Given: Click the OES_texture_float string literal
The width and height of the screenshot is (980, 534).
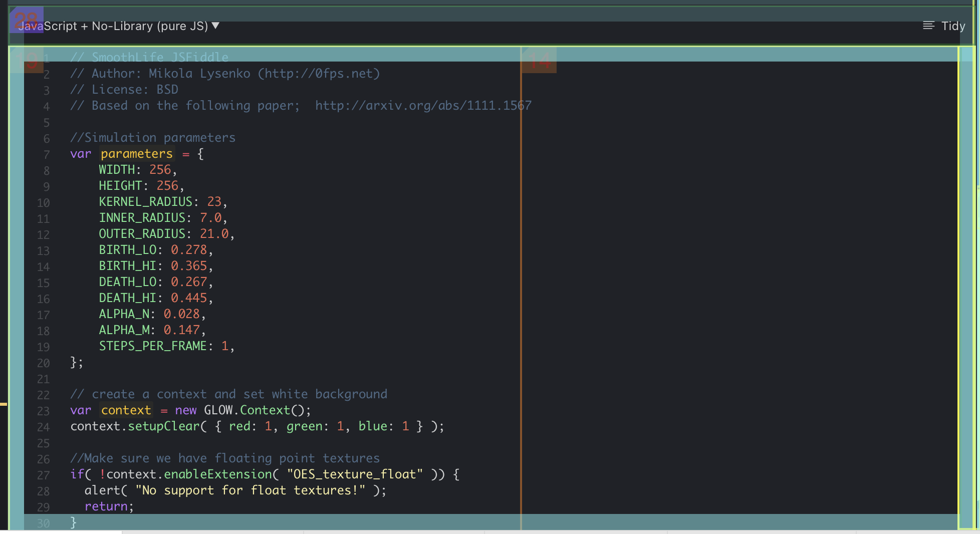Looking at the screenshot, I should point(354,474).
